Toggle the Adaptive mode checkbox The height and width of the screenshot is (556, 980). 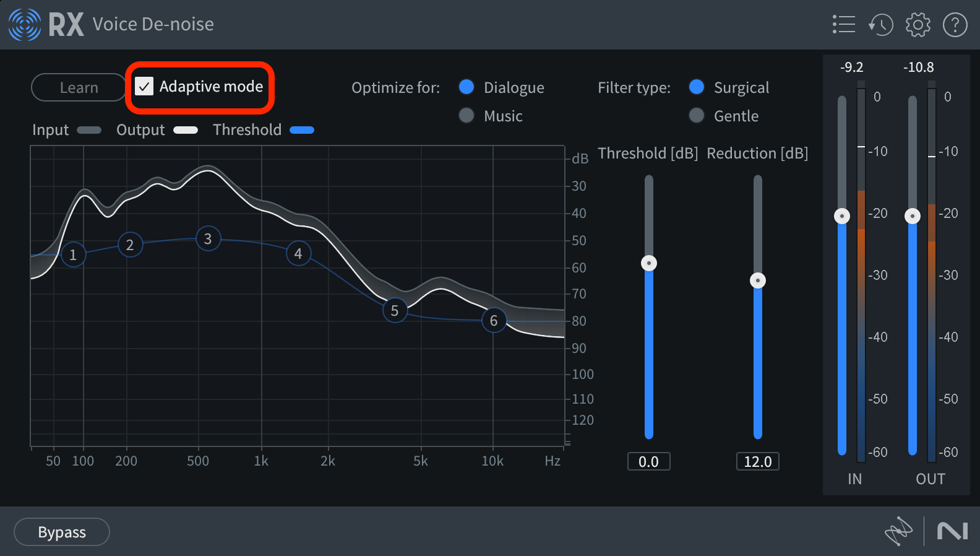click(145, 87)
